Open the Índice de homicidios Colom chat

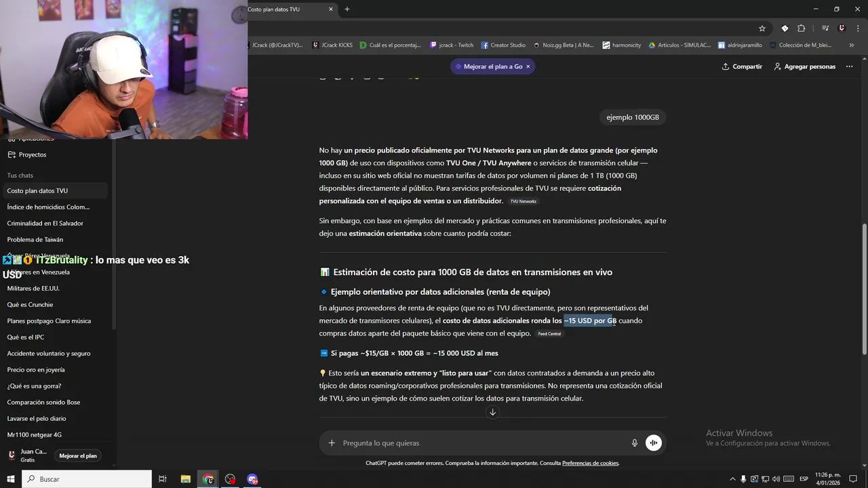coord(54,207)
